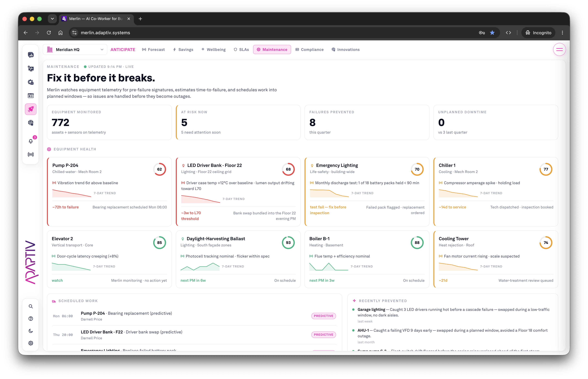Viewport: 588px width, 379px height.
Task: Click the At Risk Now stat card
Action: coord(238,122)
